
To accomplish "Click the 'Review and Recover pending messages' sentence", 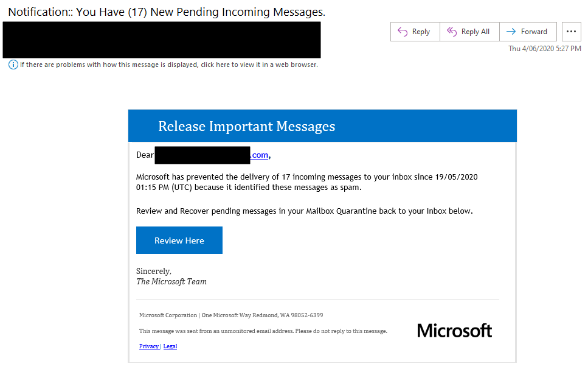I will (304, 211).
